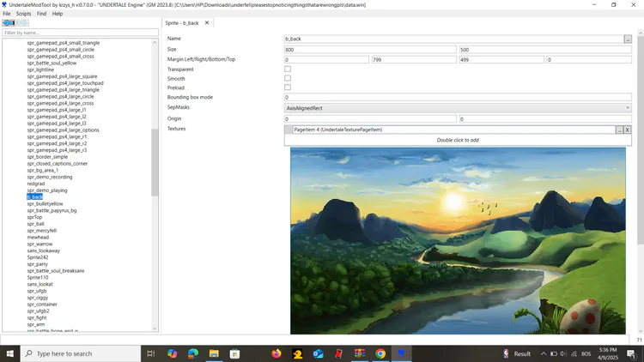The height and width of the screenshot is (362, 644).
Task: Launch Microsoft Edge from the taskbar
Action: [193, 353]
